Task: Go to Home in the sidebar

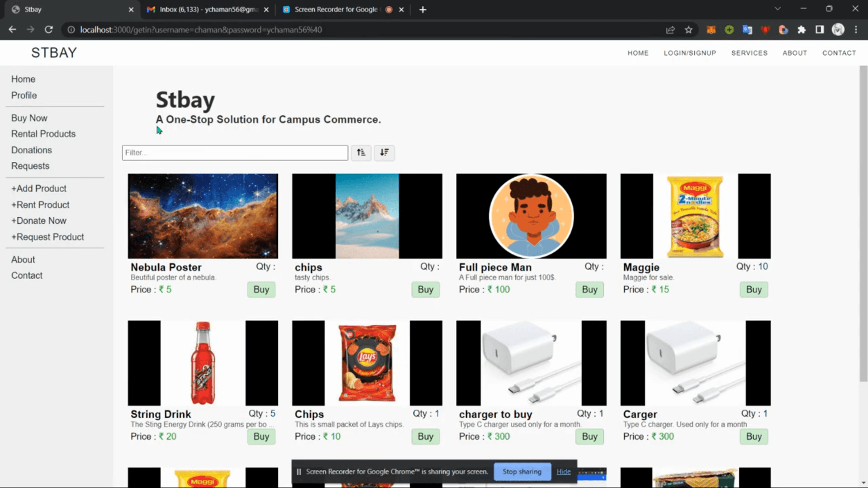Action: [24, 79]
